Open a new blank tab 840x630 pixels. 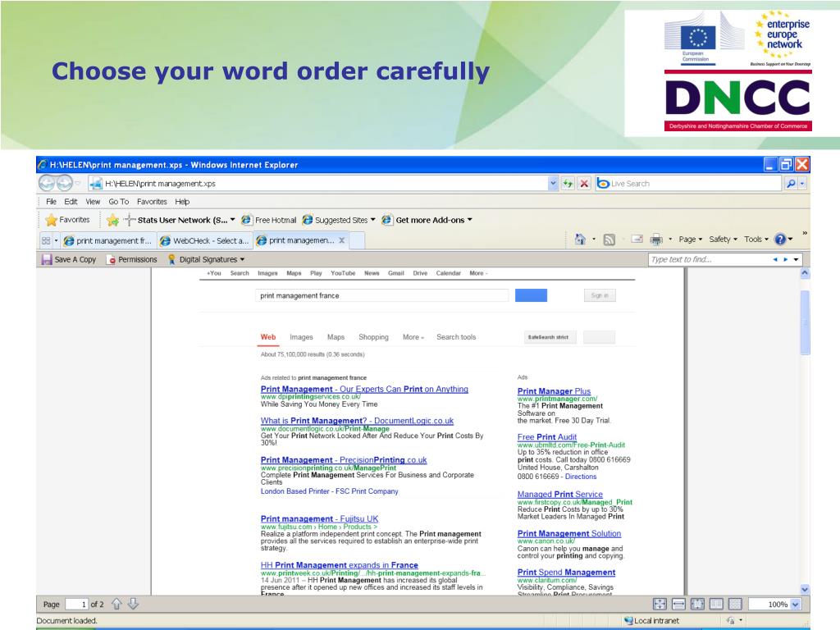coord(358,240)
